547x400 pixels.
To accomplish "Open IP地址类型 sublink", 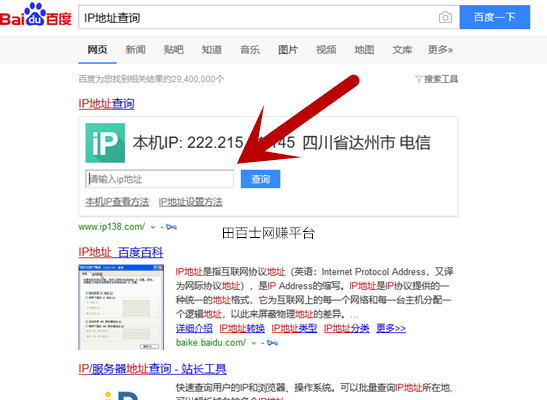I will click(294, 328).
